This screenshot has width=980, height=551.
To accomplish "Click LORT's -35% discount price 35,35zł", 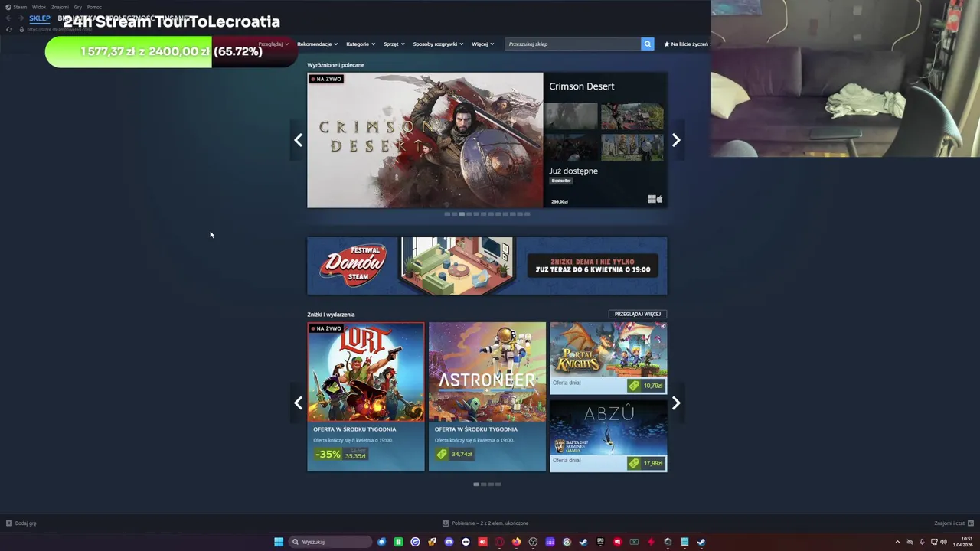I will pos(341,454).
